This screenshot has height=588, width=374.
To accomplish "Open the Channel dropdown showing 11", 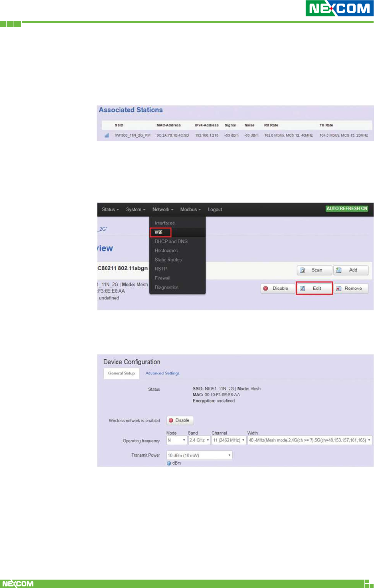I will click(229, 440).
